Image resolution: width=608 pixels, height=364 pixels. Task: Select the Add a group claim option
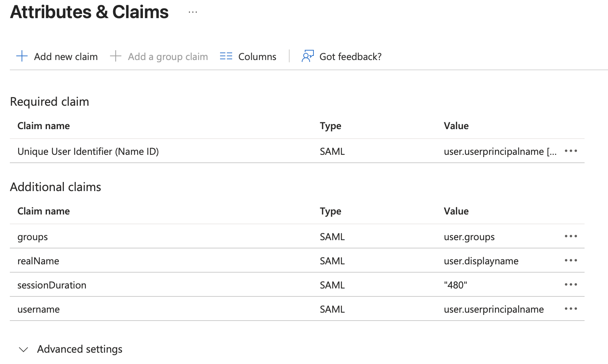[x=168, y=57]
